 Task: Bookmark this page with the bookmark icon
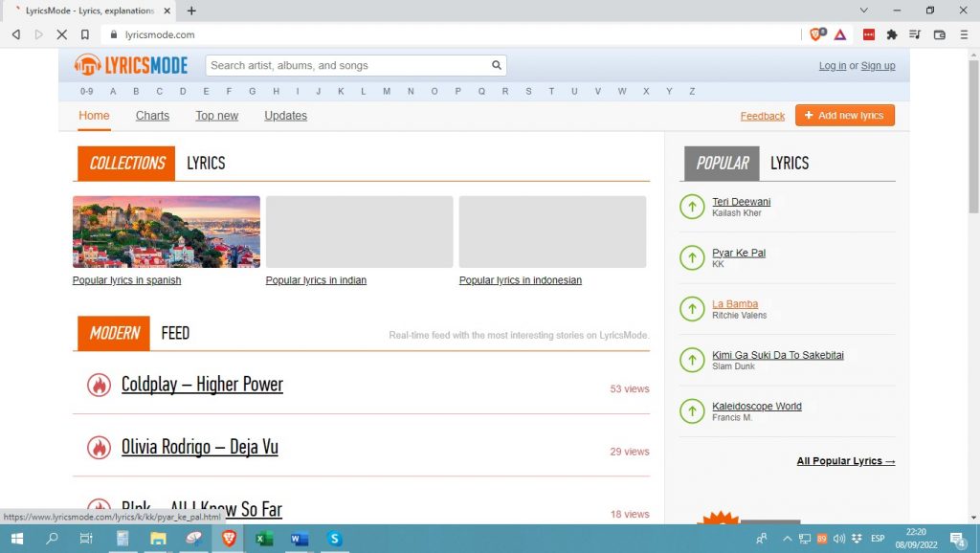85,34
